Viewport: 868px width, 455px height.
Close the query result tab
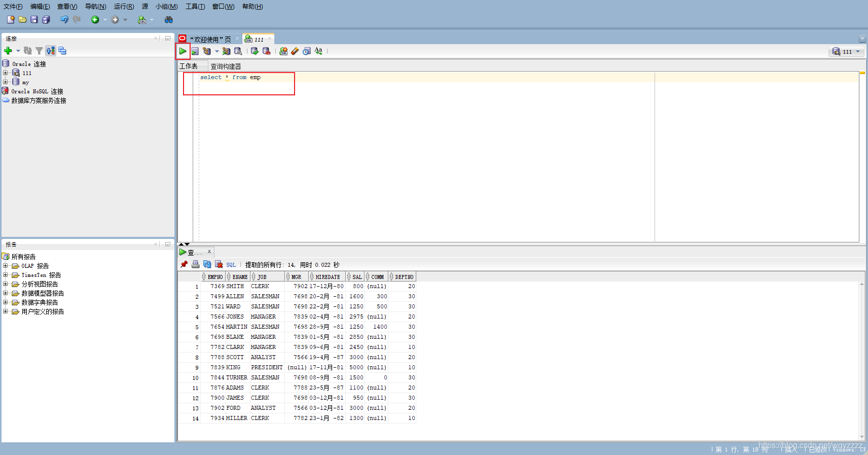[209, 252]
